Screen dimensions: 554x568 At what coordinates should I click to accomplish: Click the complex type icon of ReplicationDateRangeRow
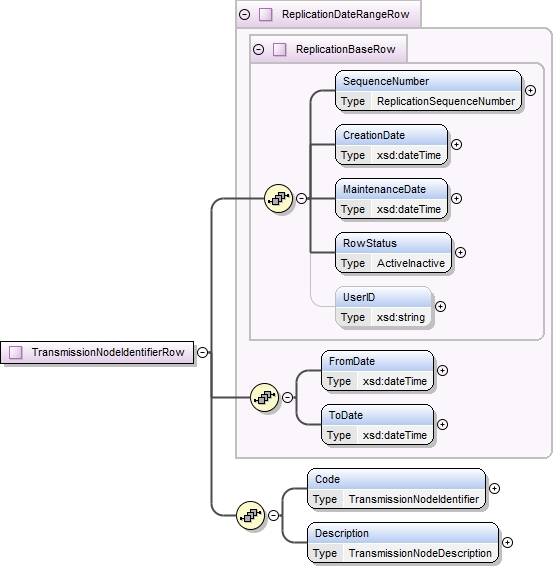266,14
